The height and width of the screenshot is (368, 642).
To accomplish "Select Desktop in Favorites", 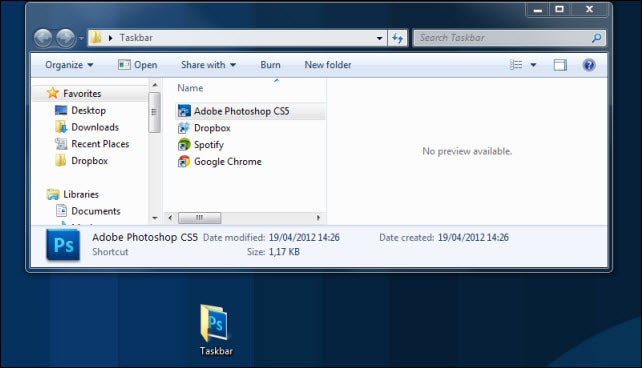I will [88, 110].
